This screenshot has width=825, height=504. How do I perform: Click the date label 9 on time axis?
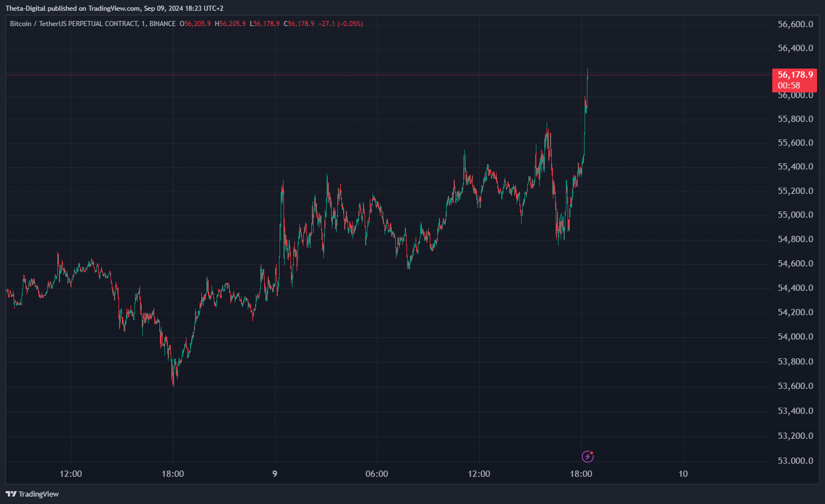tap(275, 474)
